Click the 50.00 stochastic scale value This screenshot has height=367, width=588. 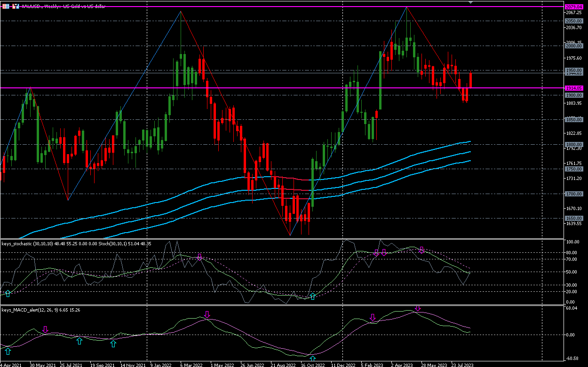pyautogui.click(x=572, y=272)
